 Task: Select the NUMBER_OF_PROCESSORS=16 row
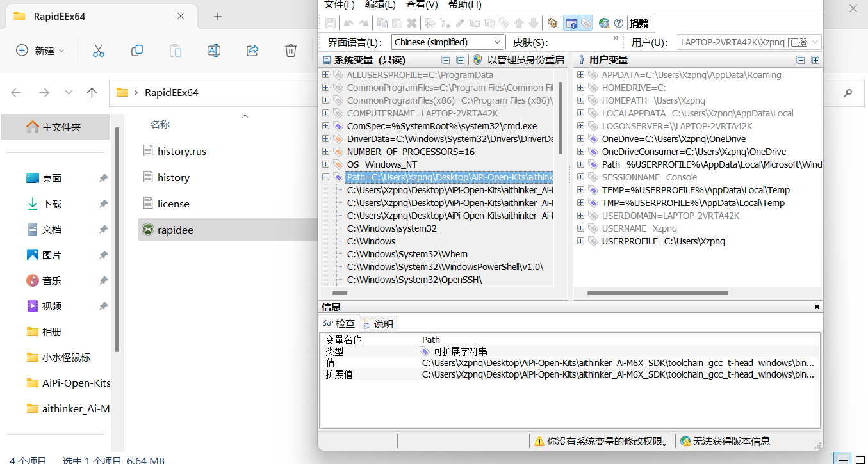[411, 152]
